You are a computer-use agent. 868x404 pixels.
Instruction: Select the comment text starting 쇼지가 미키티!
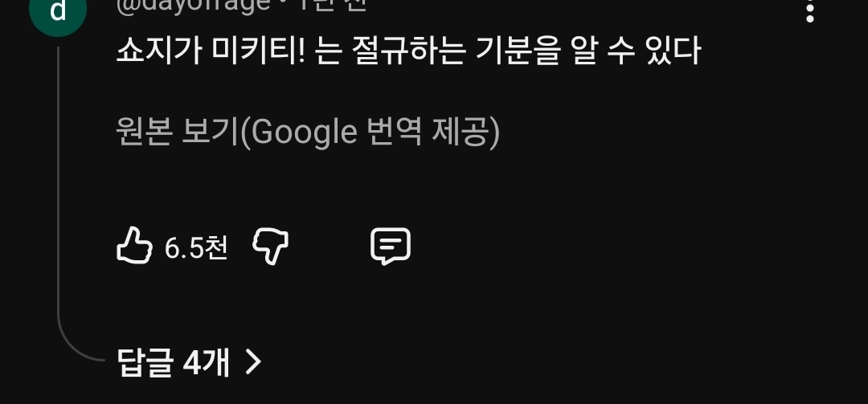click(x=408, y=51)
